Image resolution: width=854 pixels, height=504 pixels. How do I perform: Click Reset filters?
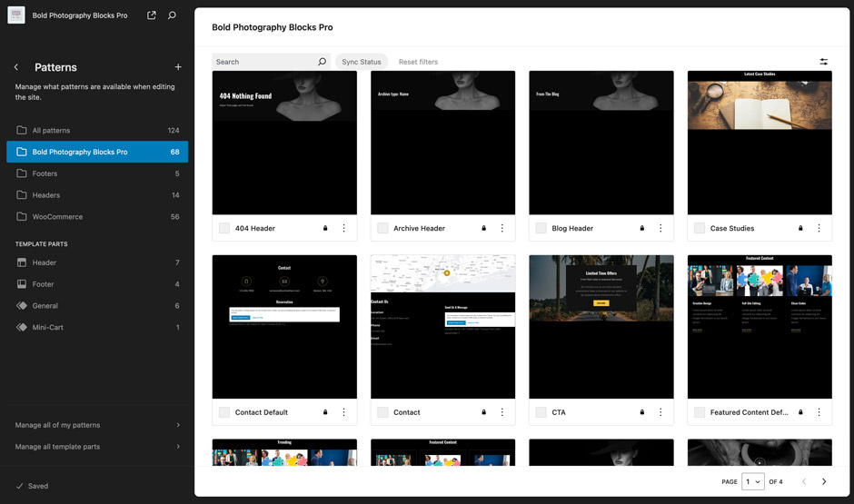coord(418,62)
